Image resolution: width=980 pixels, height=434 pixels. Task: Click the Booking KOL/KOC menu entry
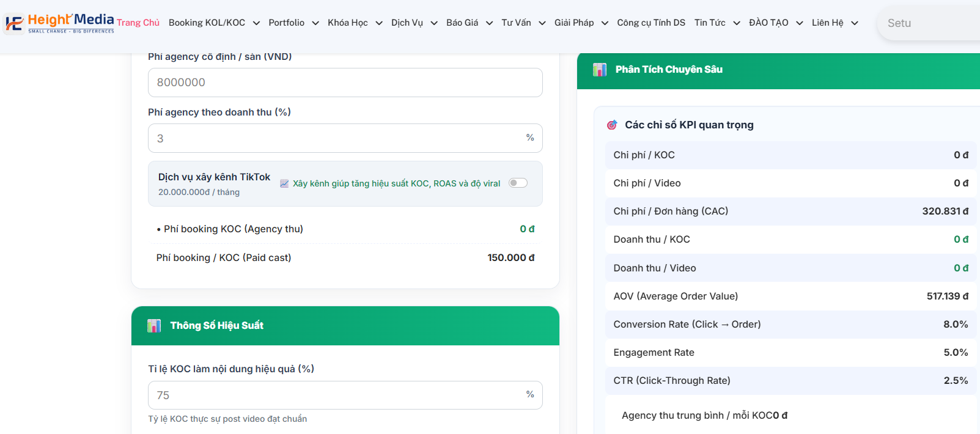point(208,22)
